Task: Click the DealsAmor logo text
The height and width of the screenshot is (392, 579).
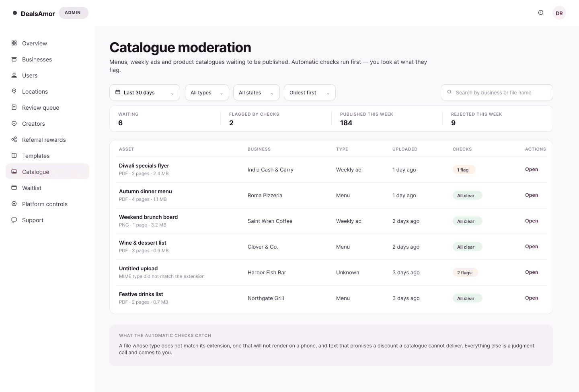Action: (x=38, y=14)
